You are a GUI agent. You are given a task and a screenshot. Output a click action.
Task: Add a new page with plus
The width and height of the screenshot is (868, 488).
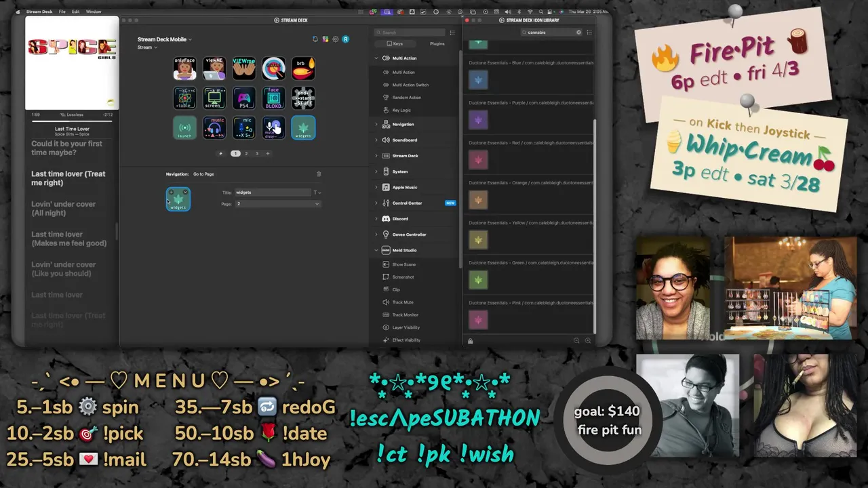click(x=268, y=154)
